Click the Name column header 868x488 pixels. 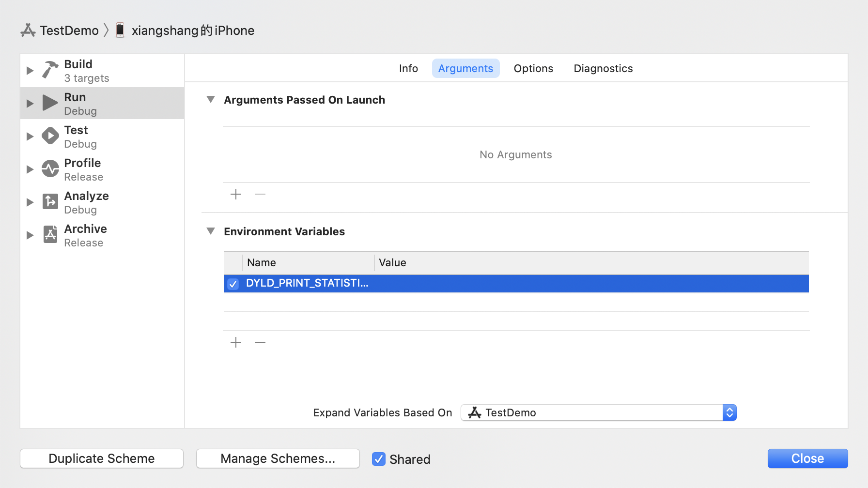tap(308, 262)
